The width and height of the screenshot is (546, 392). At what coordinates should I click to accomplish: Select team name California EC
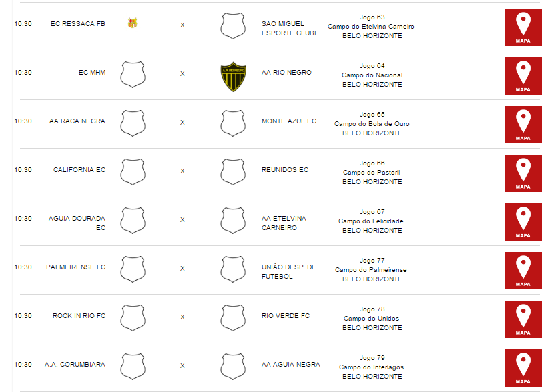click(x=79, y=170)
